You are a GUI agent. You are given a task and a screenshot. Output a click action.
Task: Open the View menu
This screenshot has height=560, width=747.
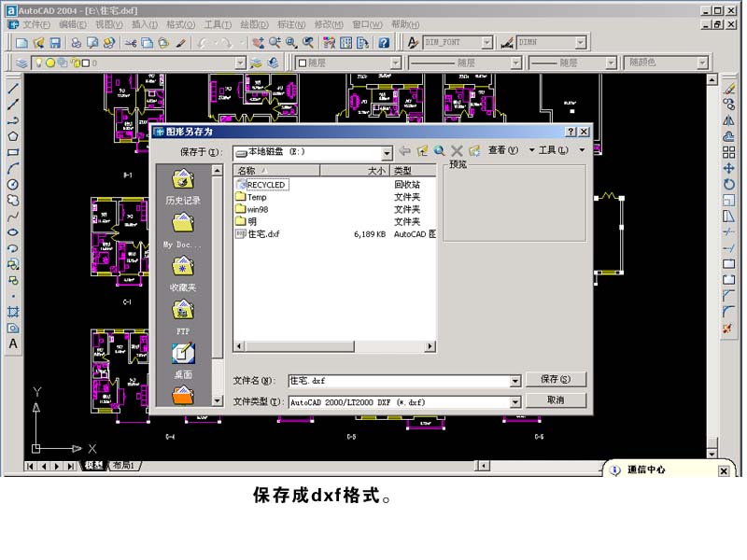pos(109,24)
